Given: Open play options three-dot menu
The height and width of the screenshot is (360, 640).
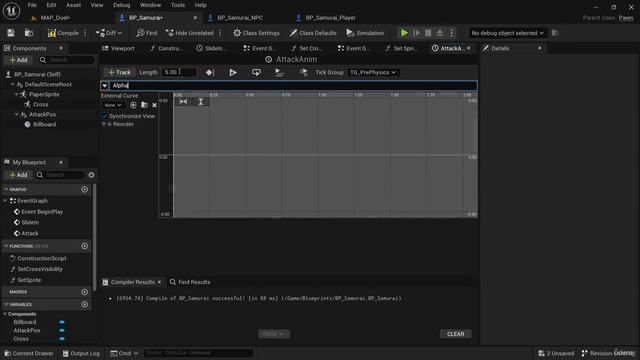Looking at the screenshot, I should (x=451, y=33).
